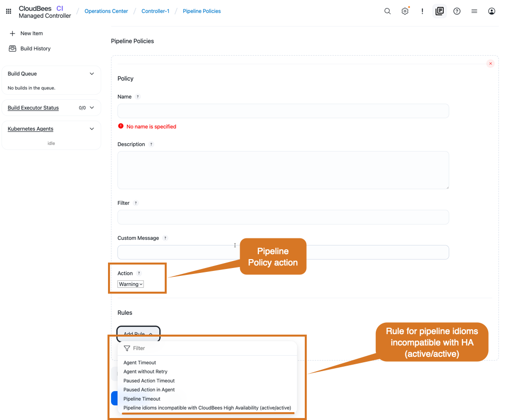505x420 pixels.
Task: Open the news documents icon
Action: tap(439, 11)
